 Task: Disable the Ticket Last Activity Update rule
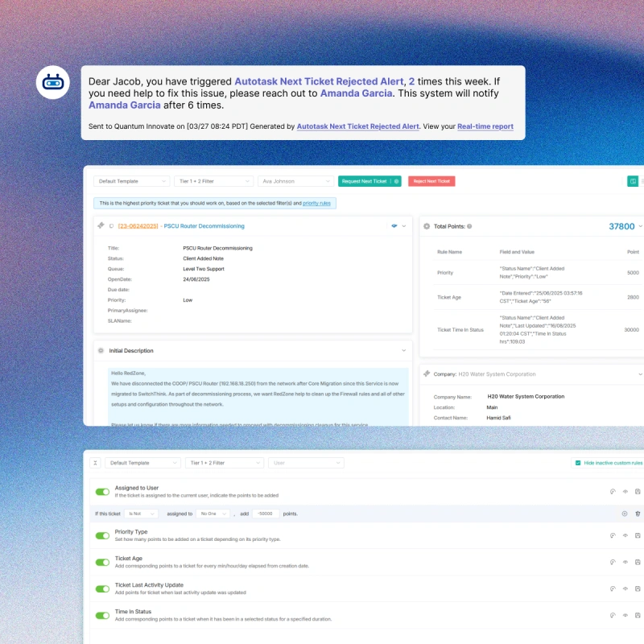tap(102, 588)
